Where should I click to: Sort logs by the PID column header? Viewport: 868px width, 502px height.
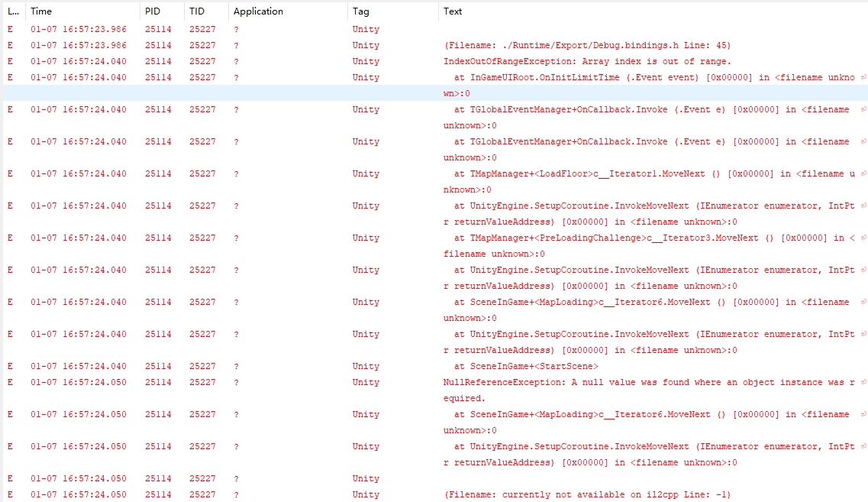coord(153,11)
